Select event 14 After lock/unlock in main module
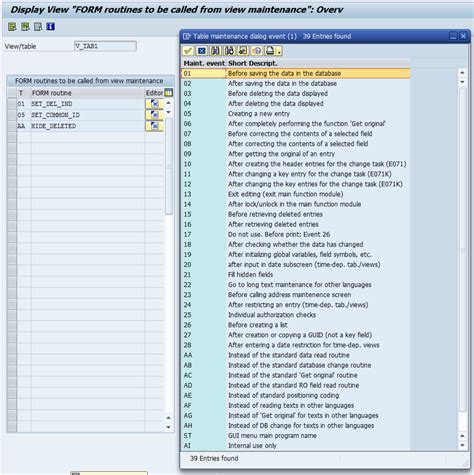The image size is (474, 475). [x=296, y=204]
